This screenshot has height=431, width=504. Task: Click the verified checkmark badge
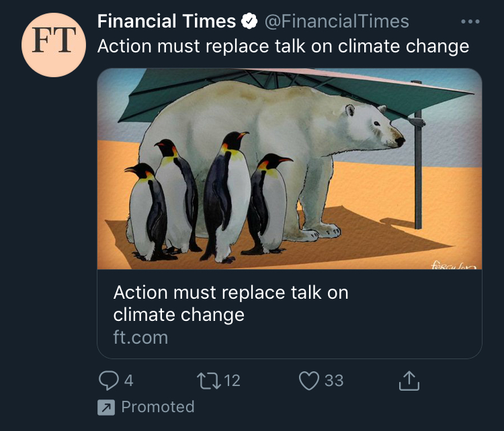tap(249, 22)
